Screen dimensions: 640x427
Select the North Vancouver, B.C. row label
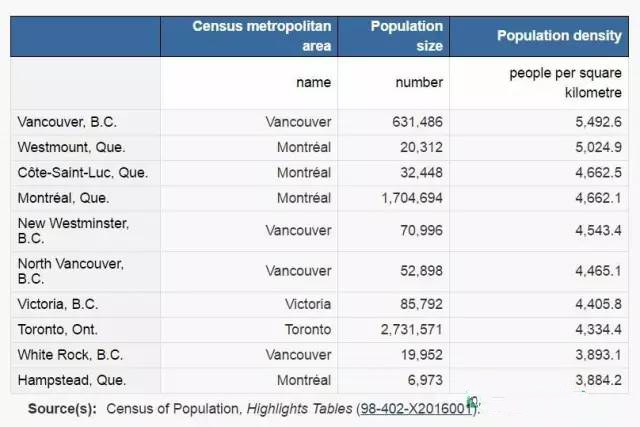point(71,271)
